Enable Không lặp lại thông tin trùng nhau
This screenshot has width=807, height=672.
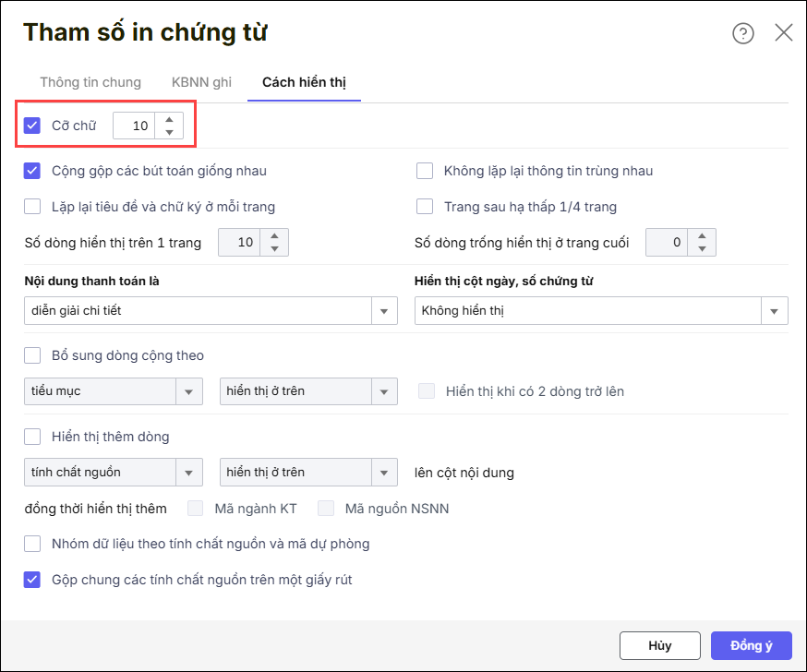click(425, 171)
